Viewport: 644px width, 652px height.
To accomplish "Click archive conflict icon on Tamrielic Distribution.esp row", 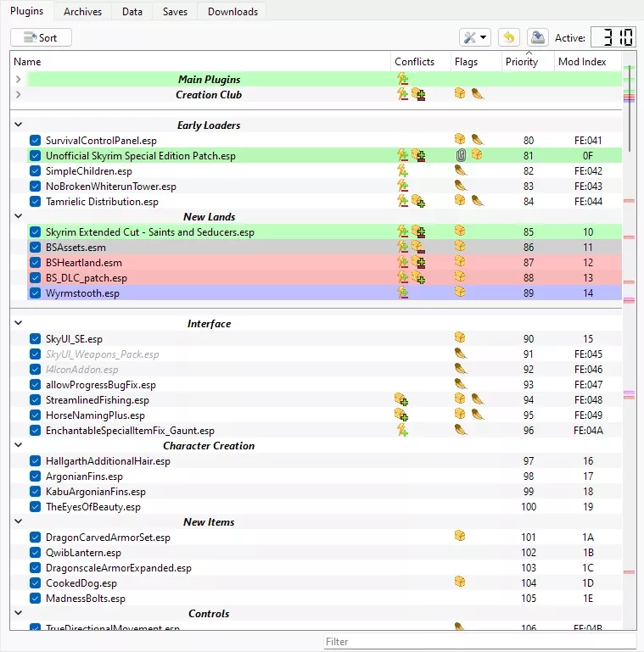I will (418, 202).
